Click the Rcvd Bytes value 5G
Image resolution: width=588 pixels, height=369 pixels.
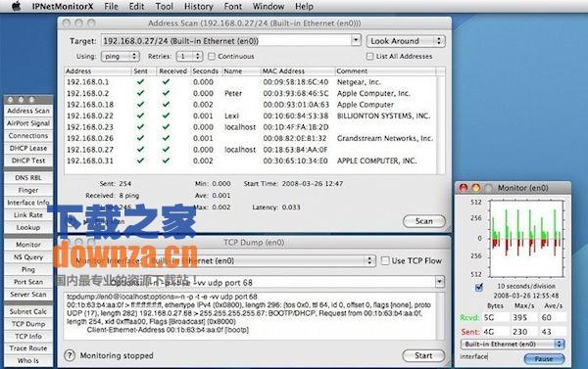pyautogui.click(x=496, y=318)
